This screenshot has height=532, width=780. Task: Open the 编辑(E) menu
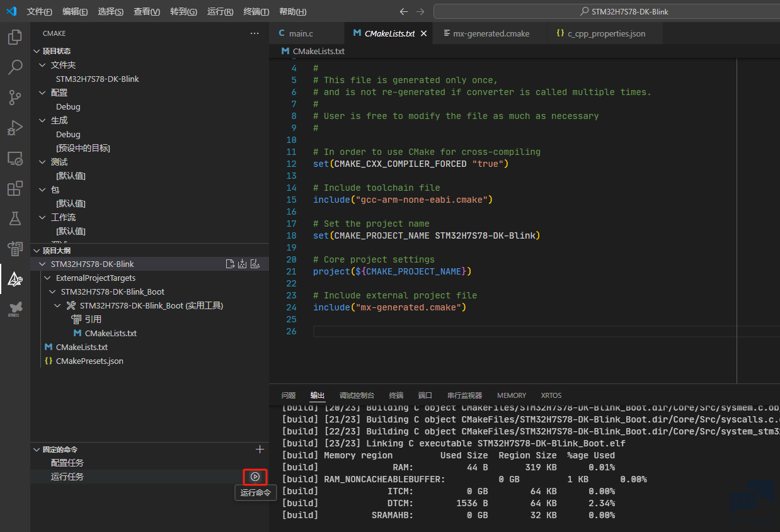click(x=76, y=12)
